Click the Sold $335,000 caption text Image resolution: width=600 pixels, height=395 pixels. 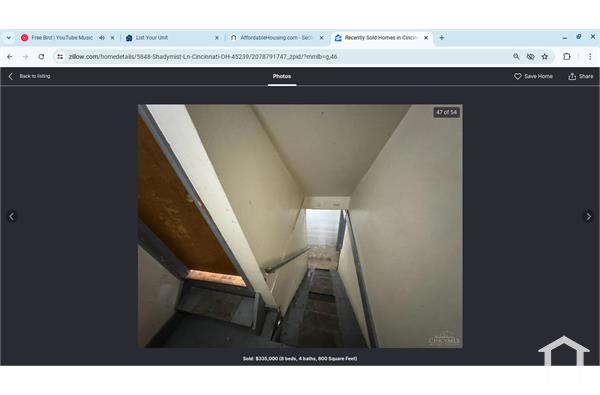click(300, 359)
